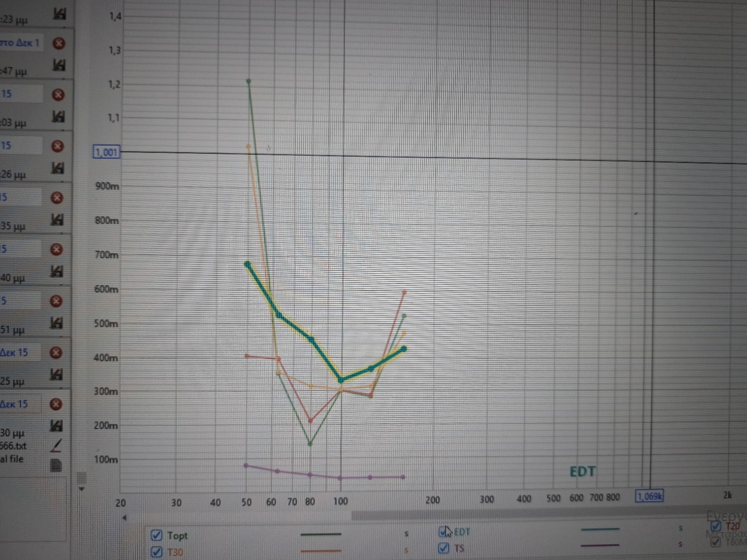Toggle the T20 trace checkbox
The width and height of the screenshot is (747, 560).
tap(715, 526)
